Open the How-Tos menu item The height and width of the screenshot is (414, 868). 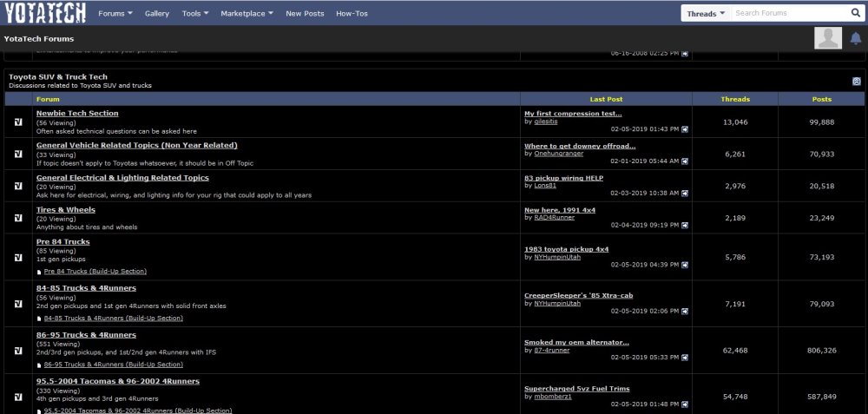[x=352, y=13]
